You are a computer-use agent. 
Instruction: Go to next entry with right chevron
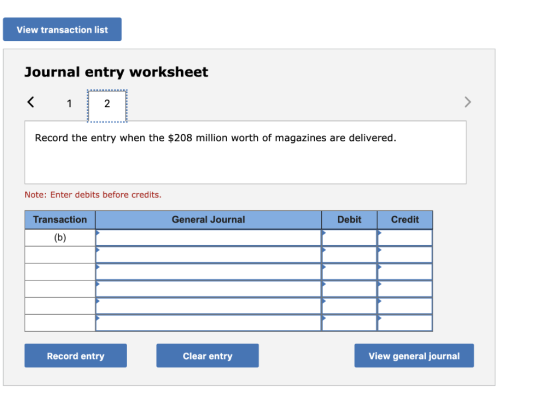pyautogui.click(x=468, y=102)
